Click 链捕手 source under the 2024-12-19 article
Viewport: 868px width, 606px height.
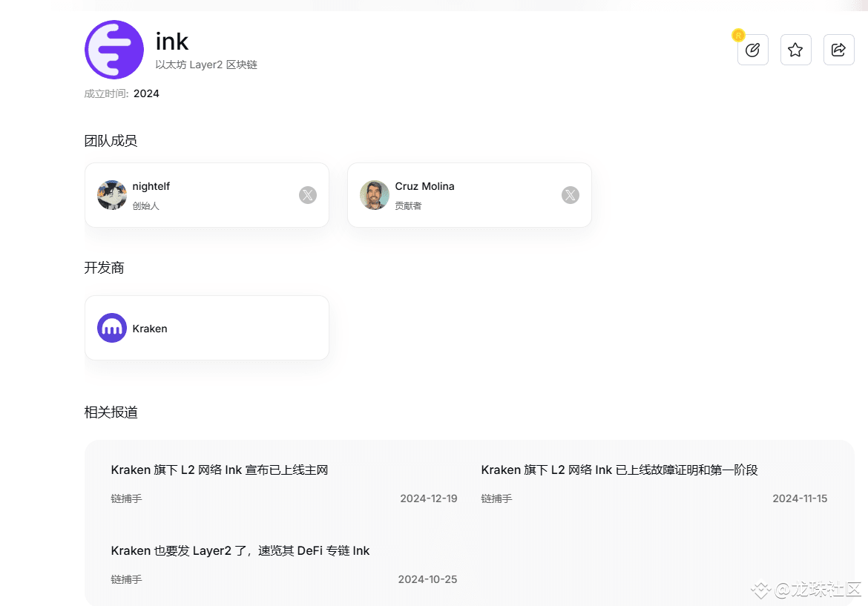[x=126, y=498]
